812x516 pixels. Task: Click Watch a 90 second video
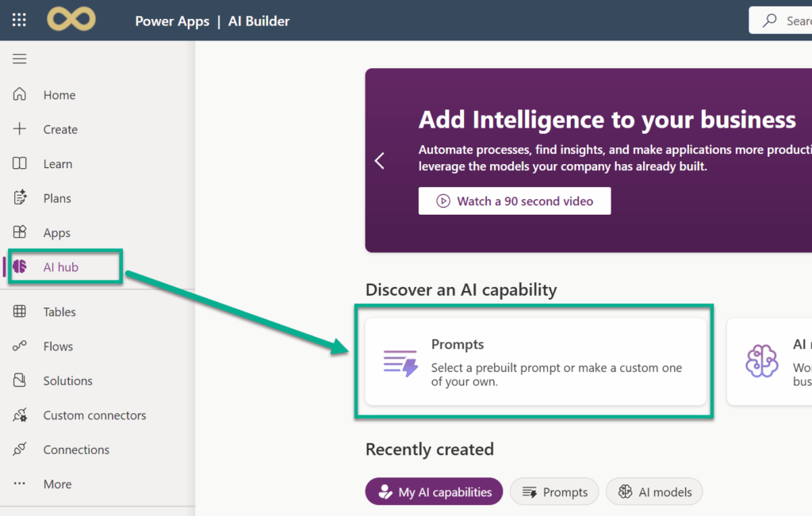[515, 201]
